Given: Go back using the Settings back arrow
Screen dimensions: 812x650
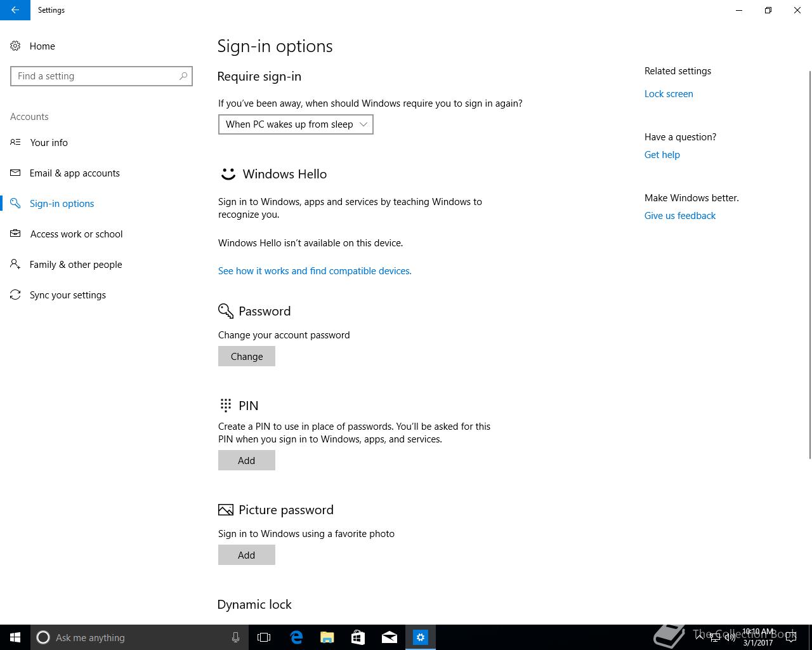Looking at the screenshot, I should (x=15, y=10).
